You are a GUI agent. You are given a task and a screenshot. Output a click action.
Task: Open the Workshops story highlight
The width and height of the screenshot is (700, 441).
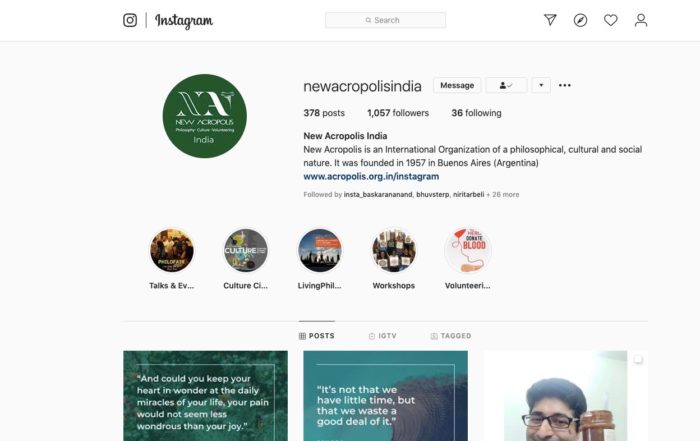[394, 250]
